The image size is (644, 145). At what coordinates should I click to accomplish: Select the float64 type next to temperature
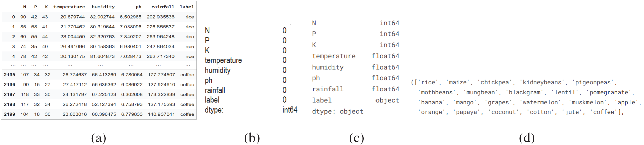tap(385, 56)
